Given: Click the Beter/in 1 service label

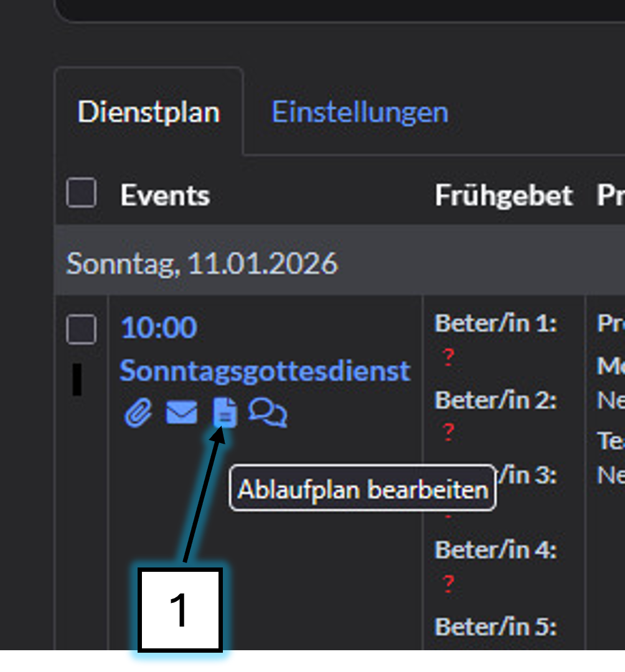Looking at the screenshot, I should point(496,324).
